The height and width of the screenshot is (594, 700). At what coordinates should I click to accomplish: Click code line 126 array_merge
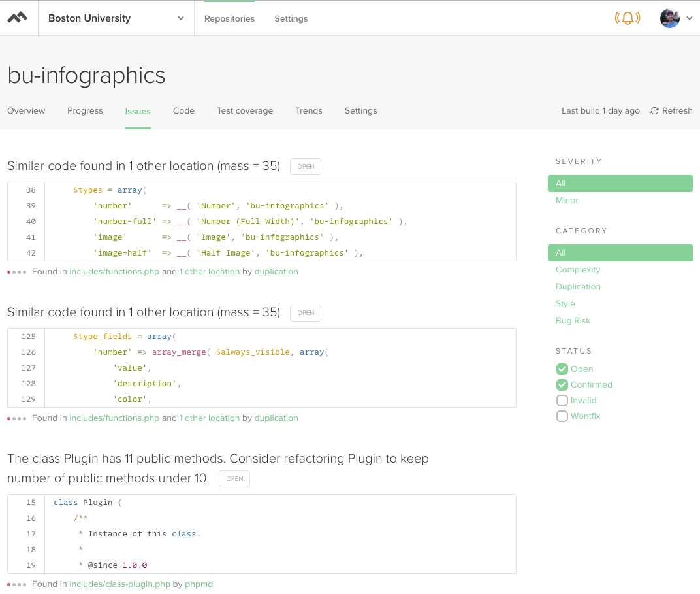[x=262, y=352]
